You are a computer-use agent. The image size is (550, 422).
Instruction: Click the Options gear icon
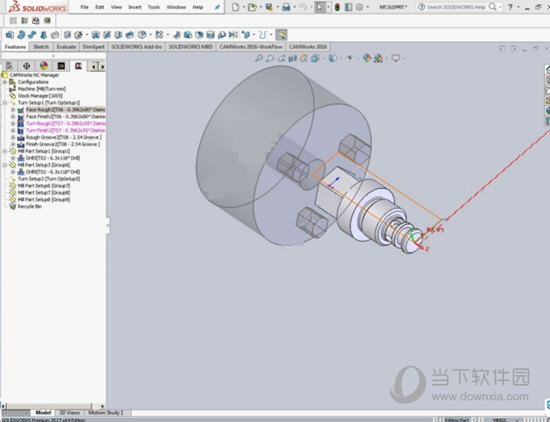click(x=359, y=7)
